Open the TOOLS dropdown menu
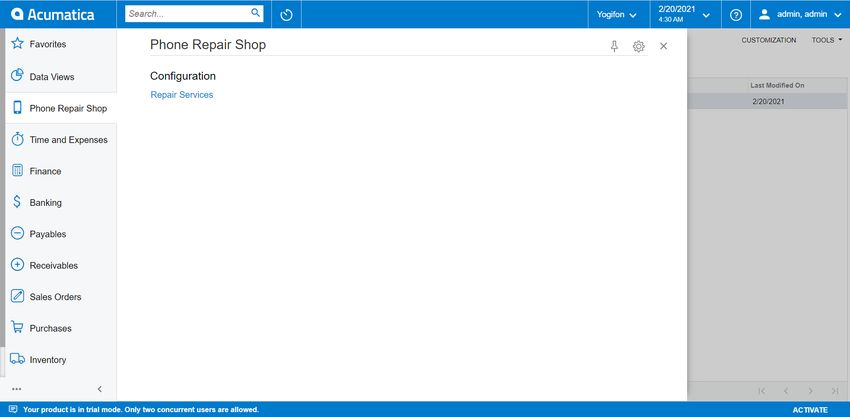850x417 pixels. (827, 40)
